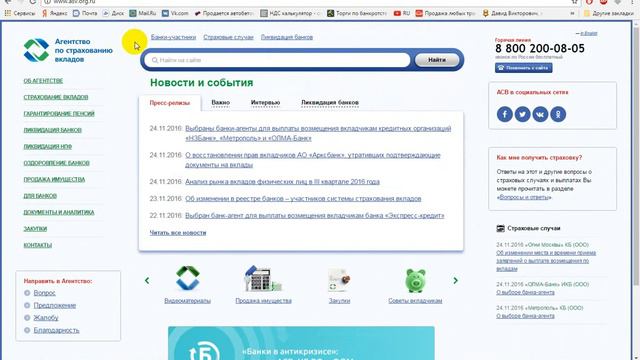Open ДОКУМЕНТЫ И АНАЛИТИКА in the left menu
The image size is (640, 360).
pyautogui.click(x=59, y=212)
